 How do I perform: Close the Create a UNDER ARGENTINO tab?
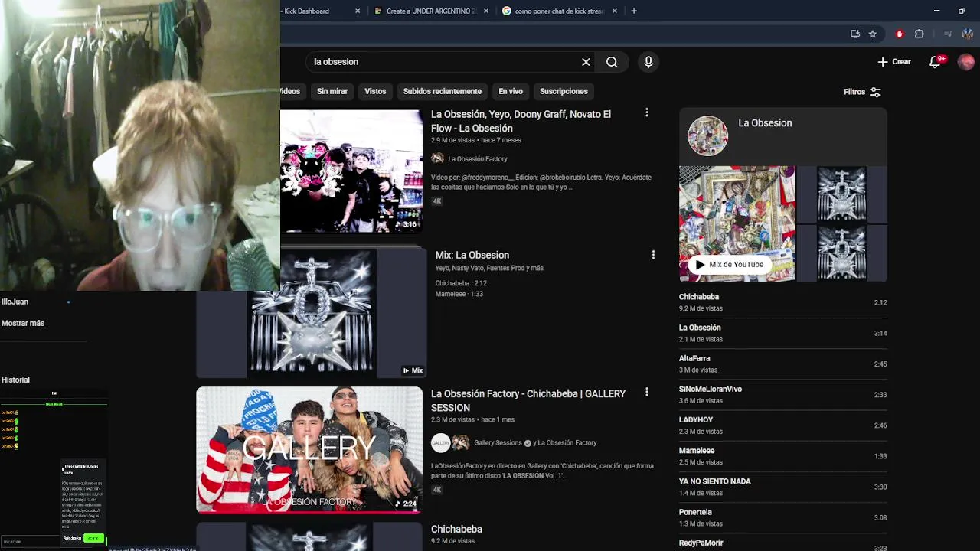[x=486, y=11]
